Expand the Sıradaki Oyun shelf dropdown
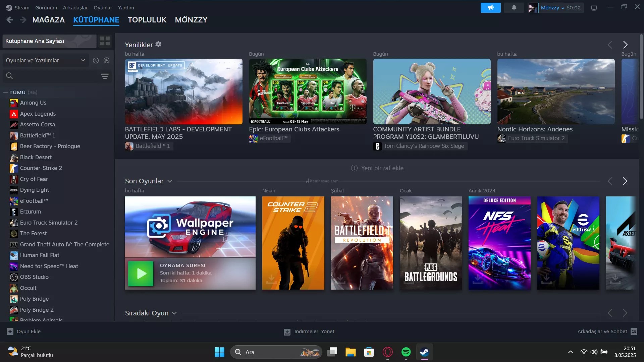This screenshot has height=362, width=644. (x=174, y=313)
